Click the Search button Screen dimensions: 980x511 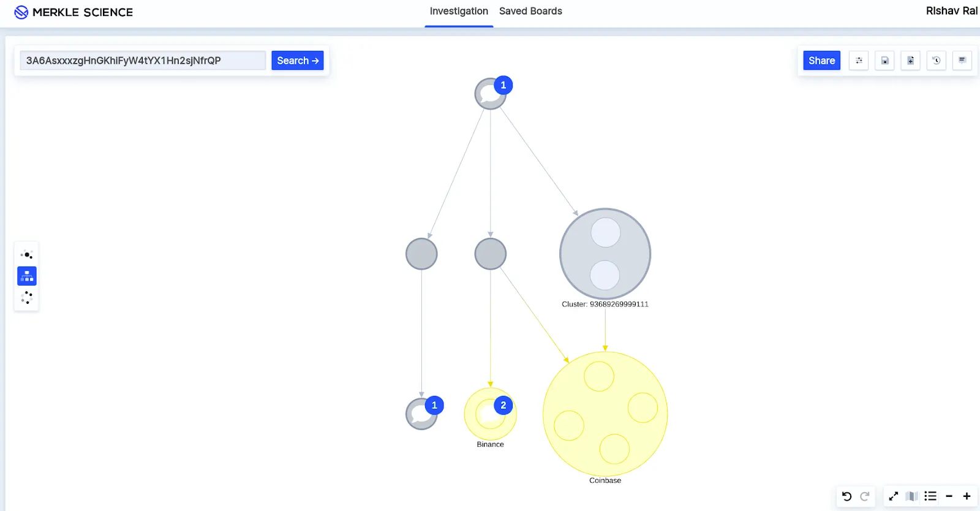point(298,60)
